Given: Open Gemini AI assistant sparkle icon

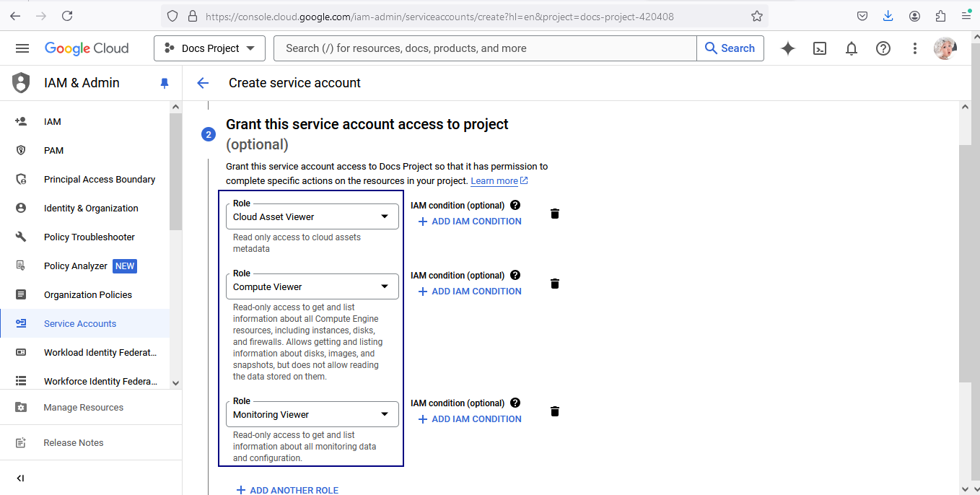Looking at the screenshot, I should (788, 48).
